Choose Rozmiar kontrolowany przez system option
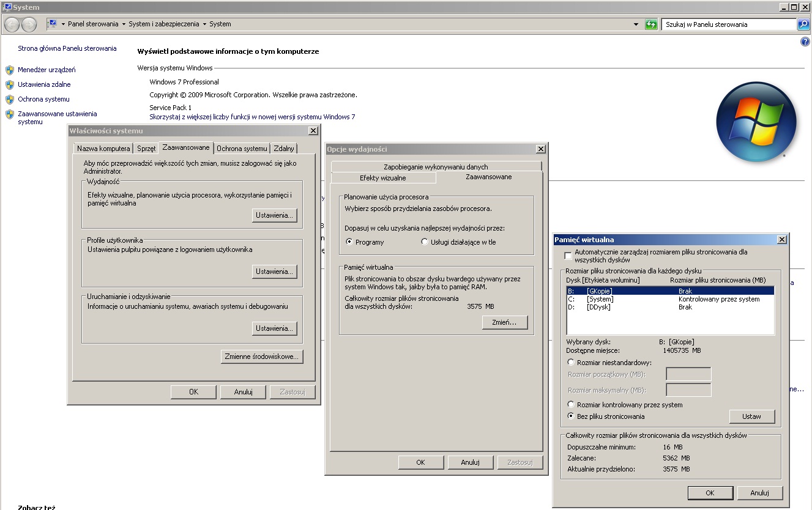Viewport: 812px width, 510px height. pyautogui.click(x=571, y=405)
